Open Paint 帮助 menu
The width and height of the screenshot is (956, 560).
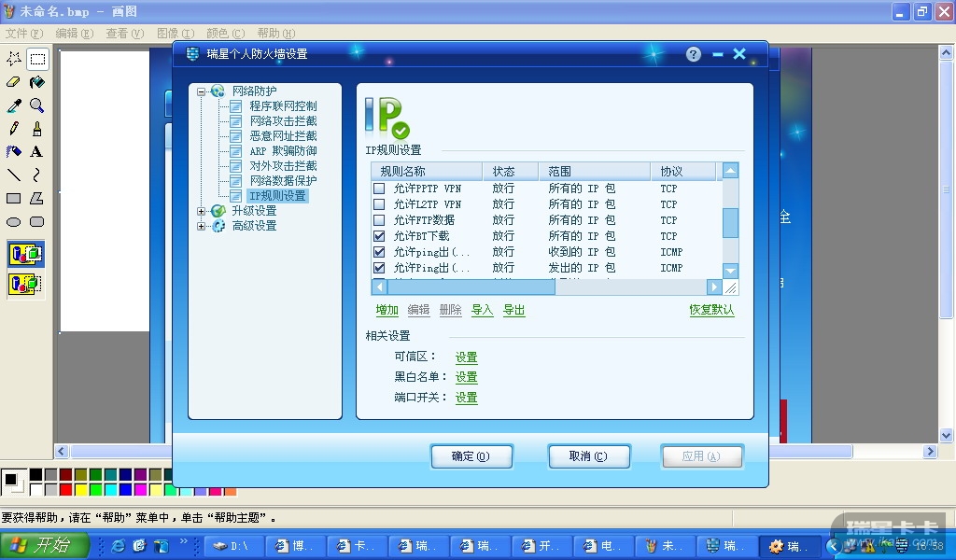pyautogui.click(x=276, y=33)
